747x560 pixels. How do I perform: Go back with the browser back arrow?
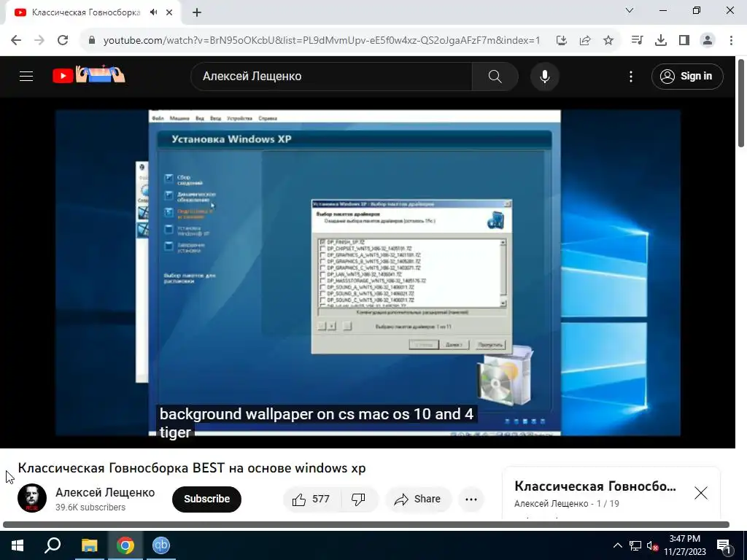(x=16, y=41)
